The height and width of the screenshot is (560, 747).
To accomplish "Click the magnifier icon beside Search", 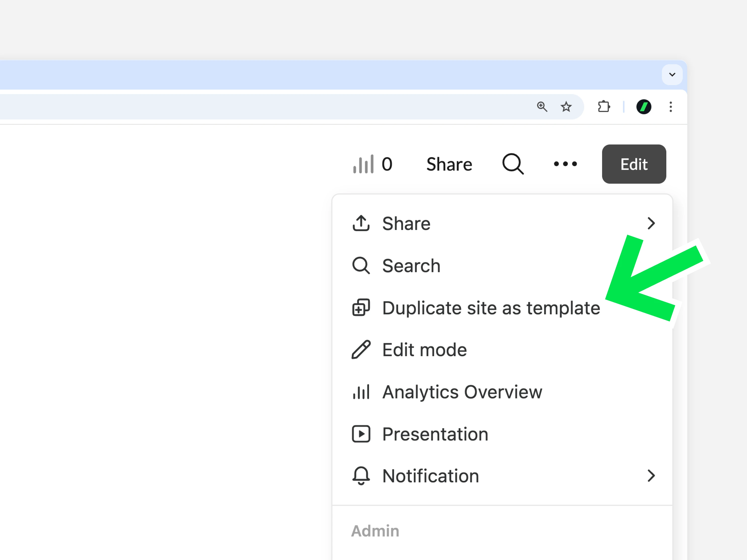I will (x=361, y=266).
